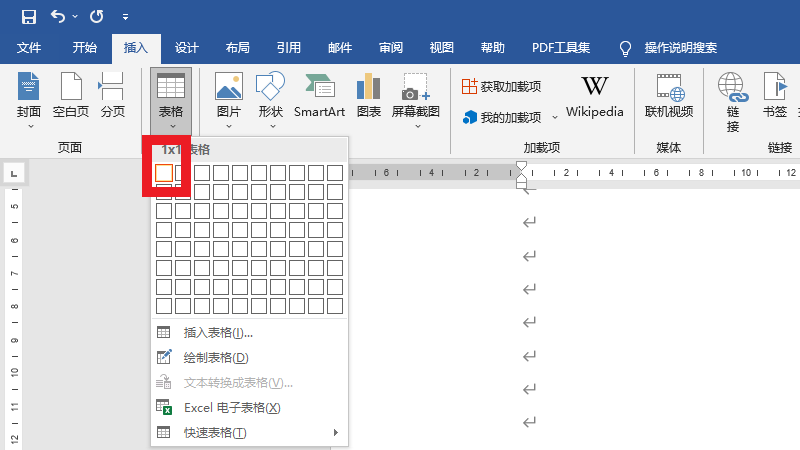The height and width of the screenshot is (450, 800).
Task: Expand the 封面 dropdown arrow
Action: coord(30,126)
